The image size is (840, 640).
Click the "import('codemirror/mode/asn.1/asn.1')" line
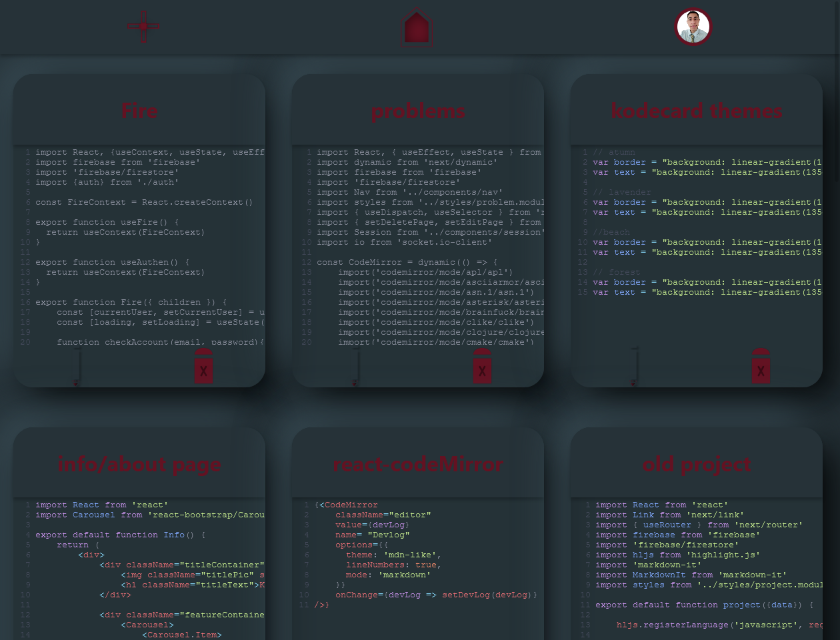point(436,292)
